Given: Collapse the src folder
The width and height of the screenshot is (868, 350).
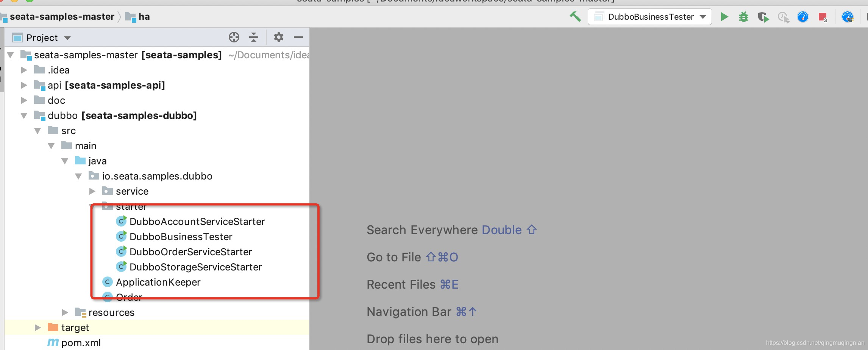Looking at the screenshot, I should click(x=37, y=131).
